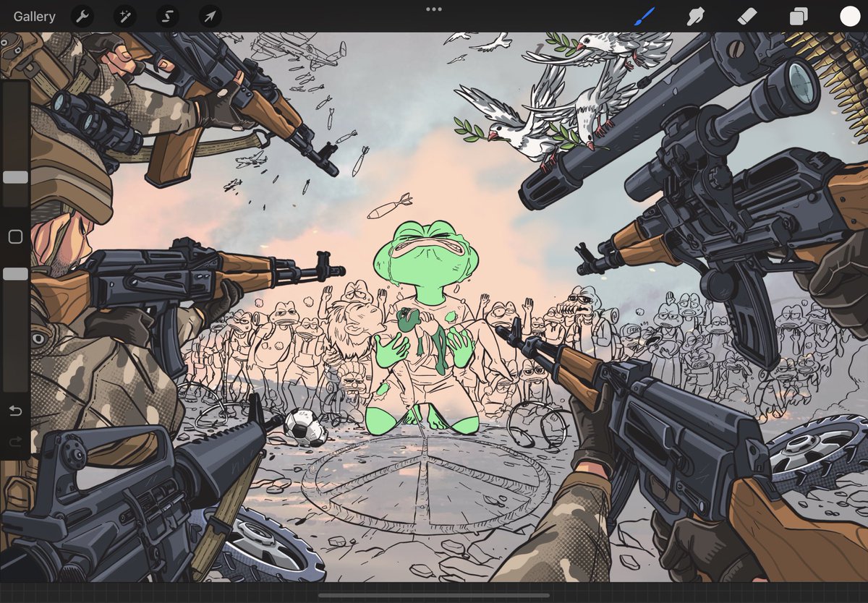Return to the Gallery
This screenshot has width=868, height=603.
[34, 16]
